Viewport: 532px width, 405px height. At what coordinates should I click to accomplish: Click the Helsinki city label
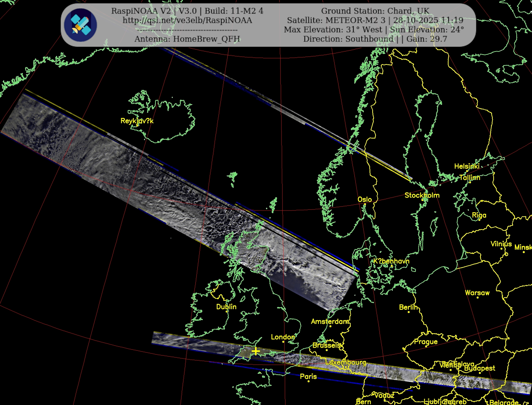[466, 166]
